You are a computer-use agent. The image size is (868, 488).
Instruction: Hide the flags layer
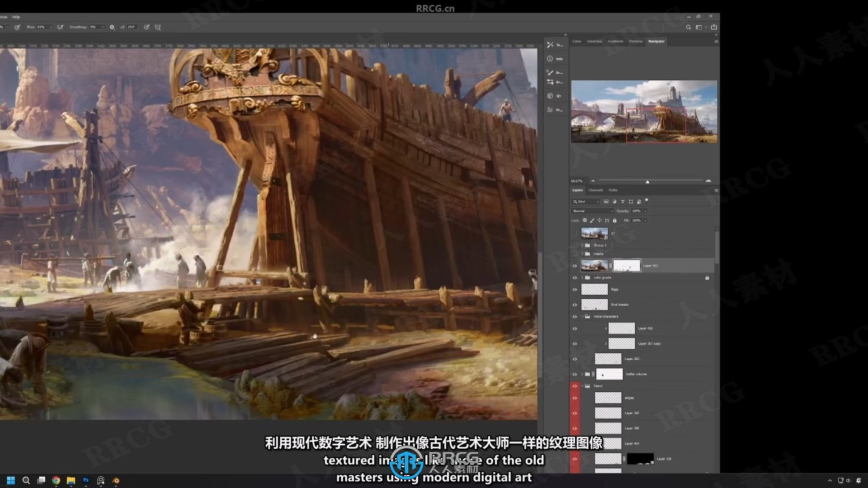[575, 290]
